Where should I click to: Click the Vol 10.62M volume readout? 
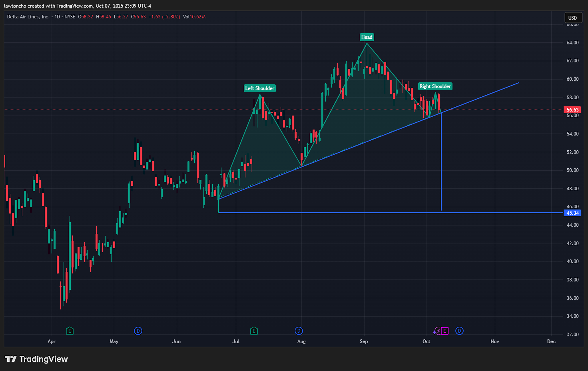click(194, 17)
